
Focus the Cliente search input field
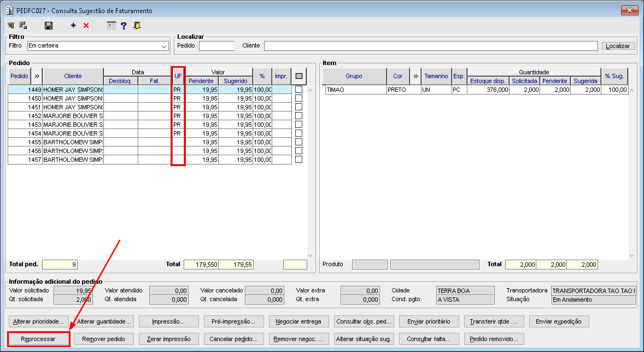(431, 45)
